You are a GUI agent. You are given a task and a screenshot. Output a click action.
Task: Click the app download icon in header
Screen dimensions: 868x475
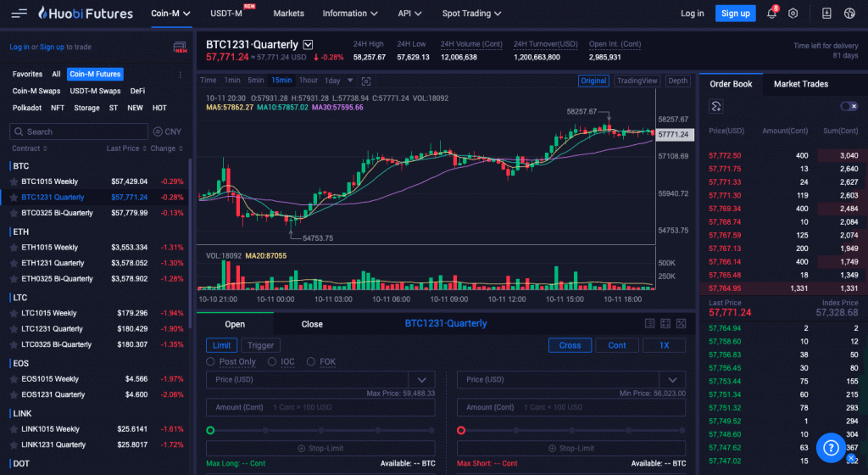point(826,14)
